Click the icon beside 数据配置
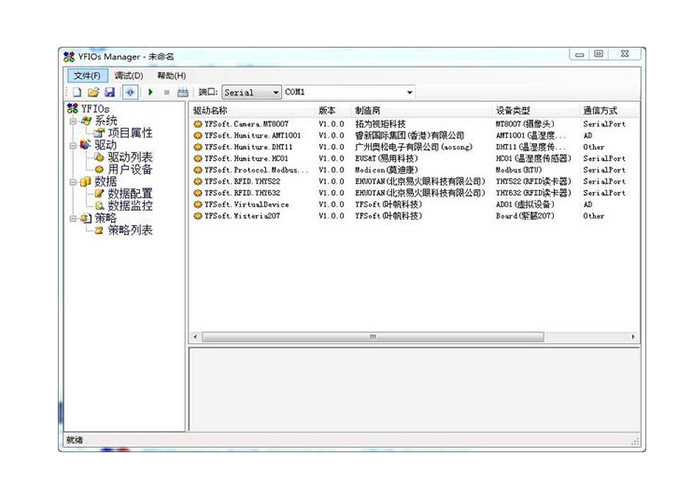This screenshot has width=700, height=500. pos(99,193)
